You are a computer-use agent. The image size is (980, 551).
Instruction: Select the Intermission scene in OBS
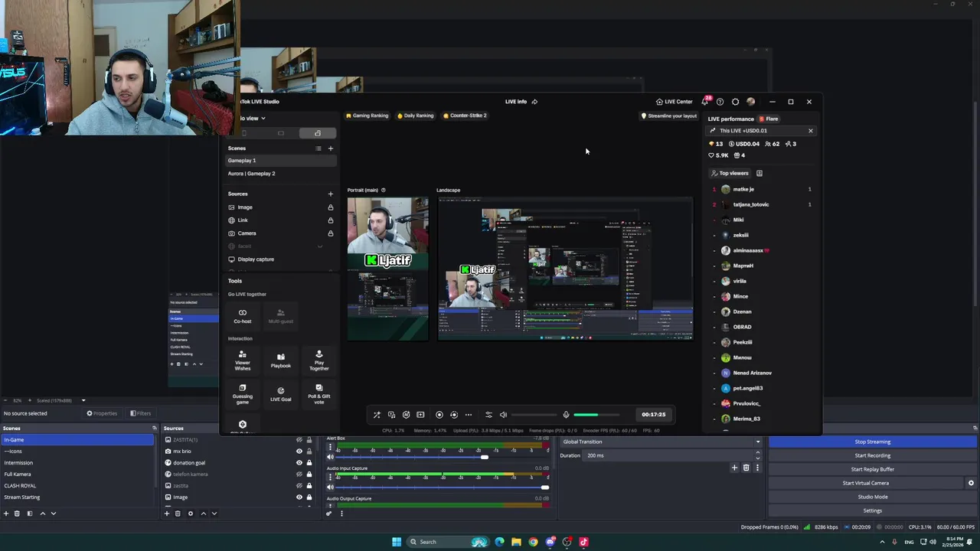point(77,463)
